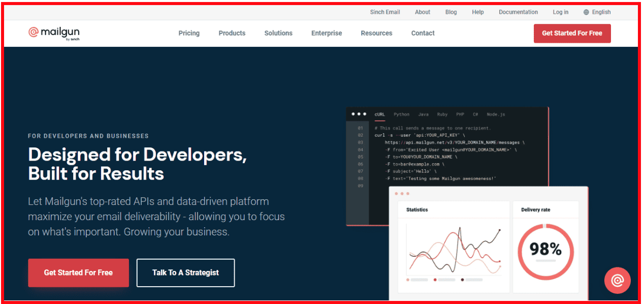Image resolution: width=644 pixels, height=304 pixels.
Task: Click the Statistics heading
Action: 417,209
